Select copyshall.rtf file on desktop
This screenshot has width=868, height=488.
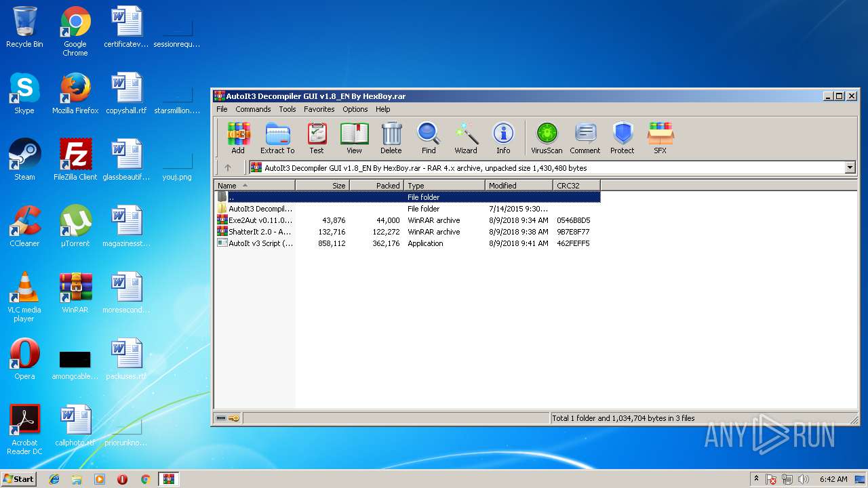pyautogui.click(x=126, y=94)
